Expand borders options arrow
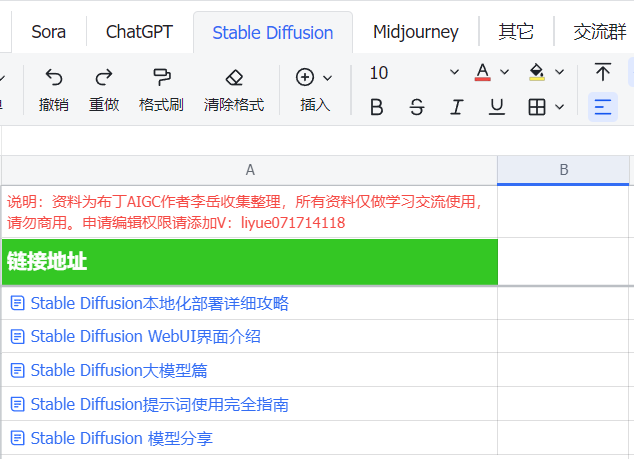This screenshot has height=459, width=634. point(559,107)
